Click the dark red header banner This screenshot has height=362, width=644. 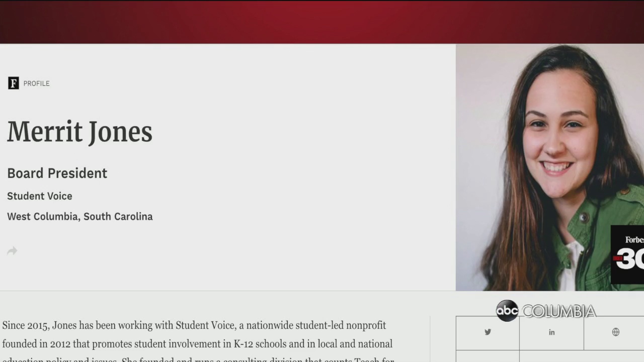click(x=322, y=22)
